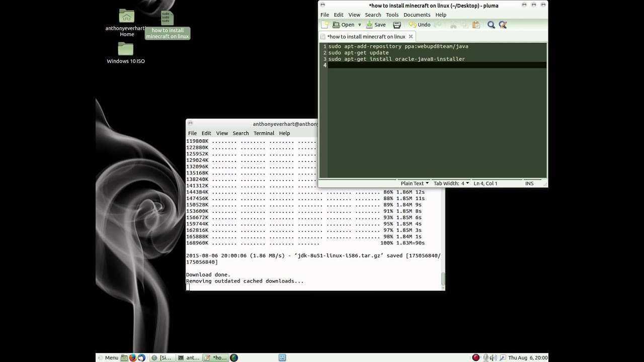Expand the Open recent files arrow

click(x=359, y=25)
